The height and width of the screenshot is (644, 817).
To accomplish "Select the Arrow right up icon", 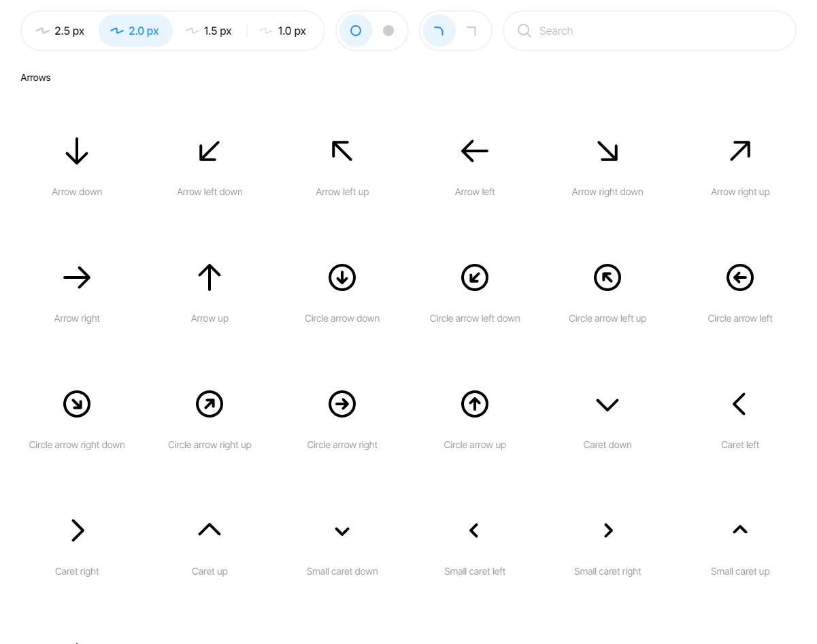I will tap(740, 151).
